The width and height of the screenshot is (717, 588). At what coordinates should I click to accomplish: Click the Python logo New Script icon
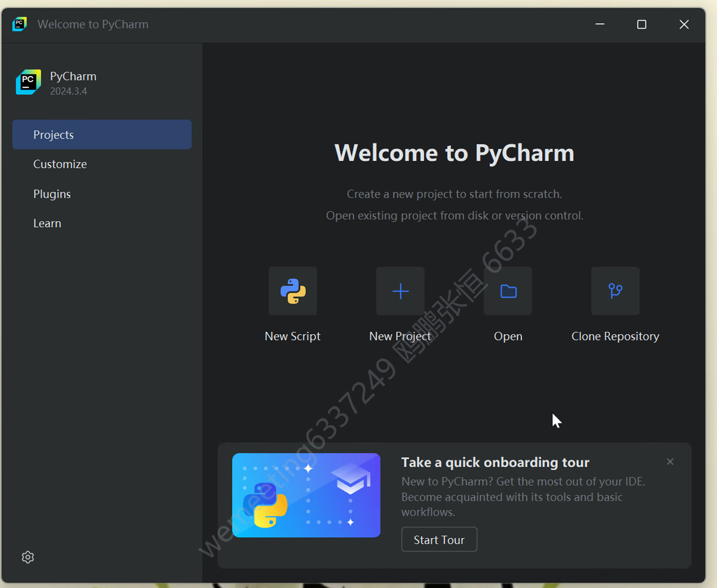click(x=293, y=291)
